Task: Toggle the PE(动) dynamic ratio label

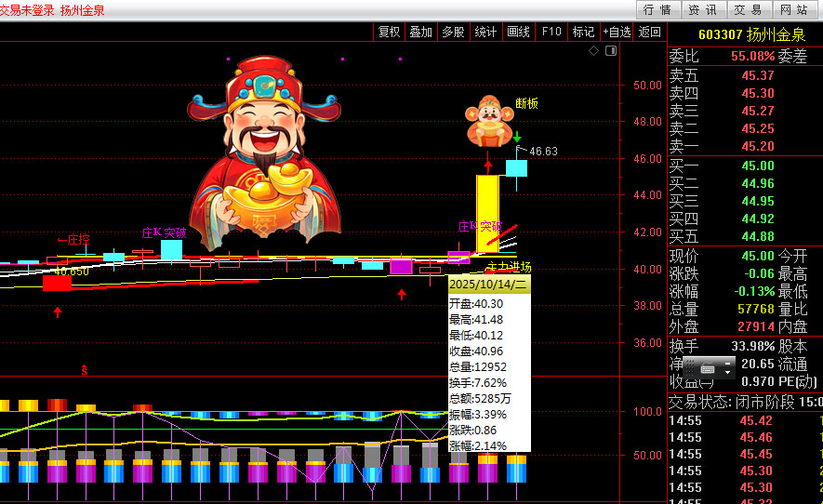Action: 800,381
